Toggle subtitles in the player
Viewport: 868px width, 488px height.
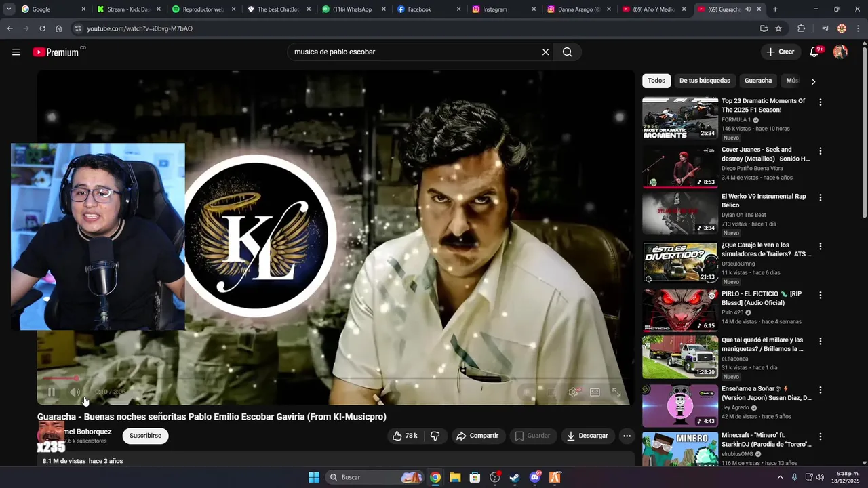pos(552,392)
